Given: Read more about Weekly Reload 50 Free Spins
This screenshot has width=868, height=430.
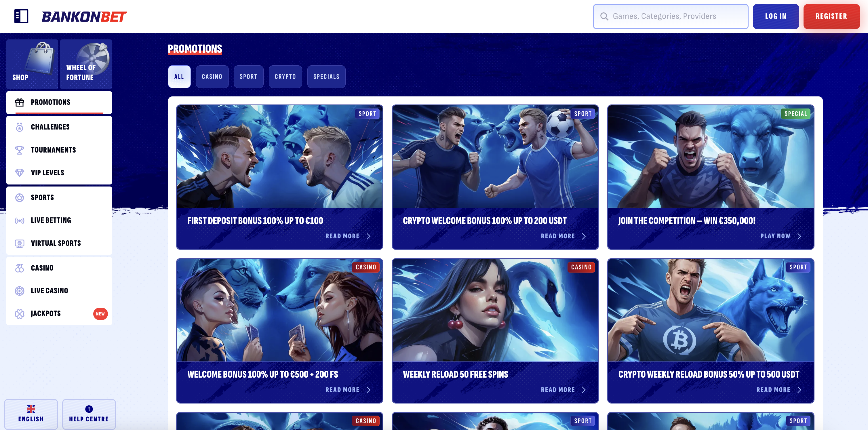Looking at the screenshot, I should pos(558,389).
